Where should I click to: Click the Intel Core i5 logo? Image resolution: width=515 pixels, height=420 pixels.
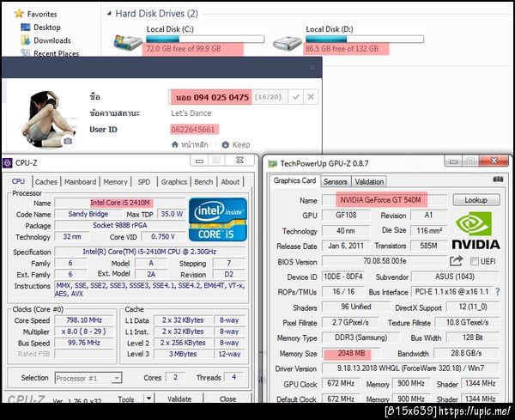click(218, 219)
